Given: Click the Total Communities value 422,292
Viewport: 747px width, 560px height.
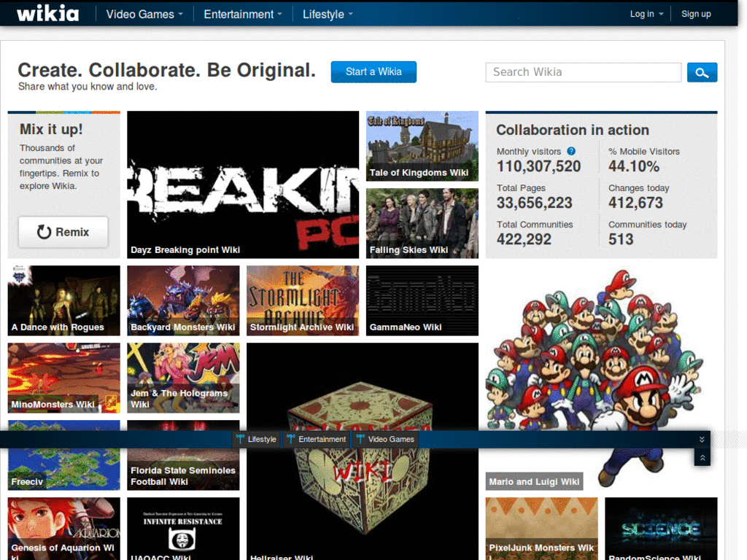Looking at the screenshot, I should 524,239.
